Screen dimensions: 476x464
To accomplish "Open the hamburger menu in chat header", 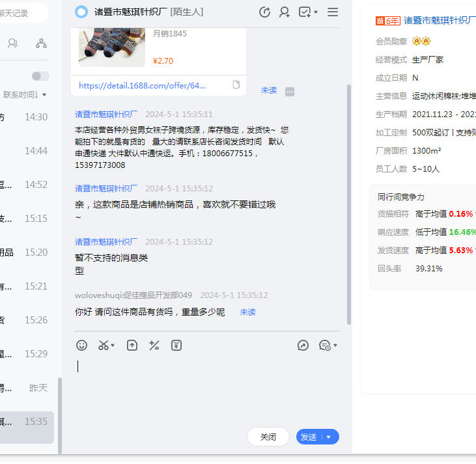I will pos(333,12).
